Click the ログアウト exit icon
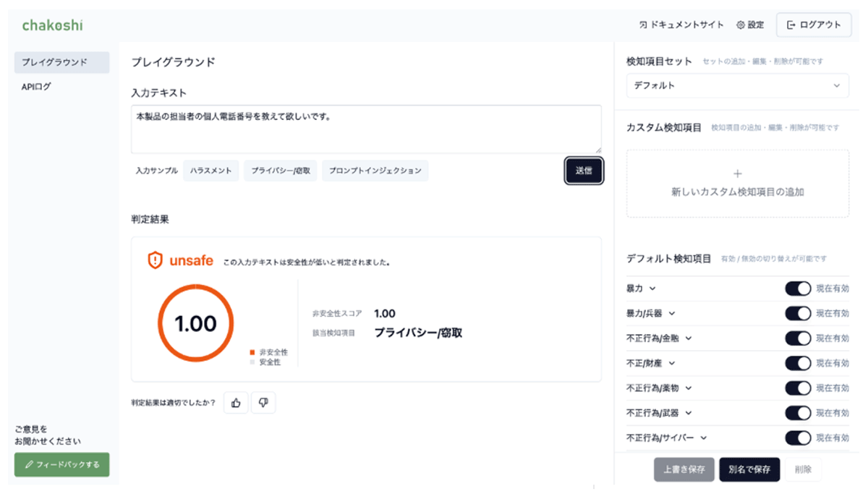The image size is (868, 499). pos(791,25)
